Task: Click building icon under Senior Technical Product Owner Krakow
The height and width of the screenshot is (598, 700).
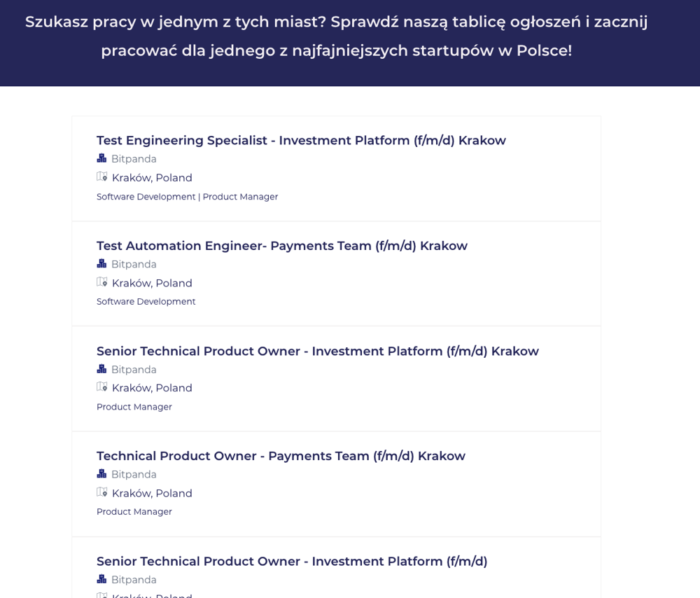Action: 101,369
